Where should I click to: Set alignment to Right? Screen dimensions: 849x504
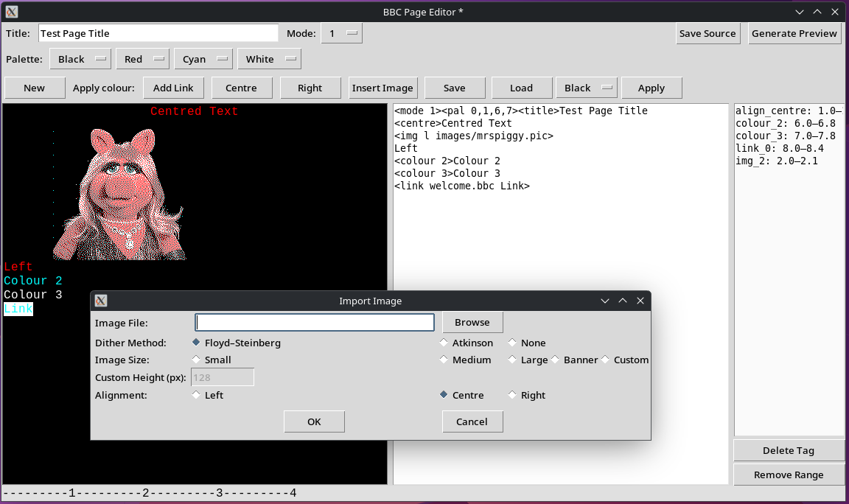coord(513,395)
